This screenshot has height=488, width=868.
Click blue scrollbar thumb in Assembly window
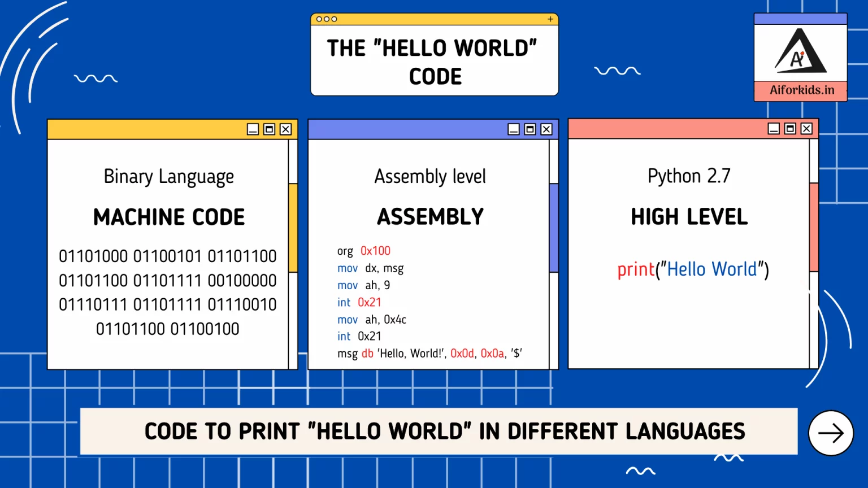point(554,228)
